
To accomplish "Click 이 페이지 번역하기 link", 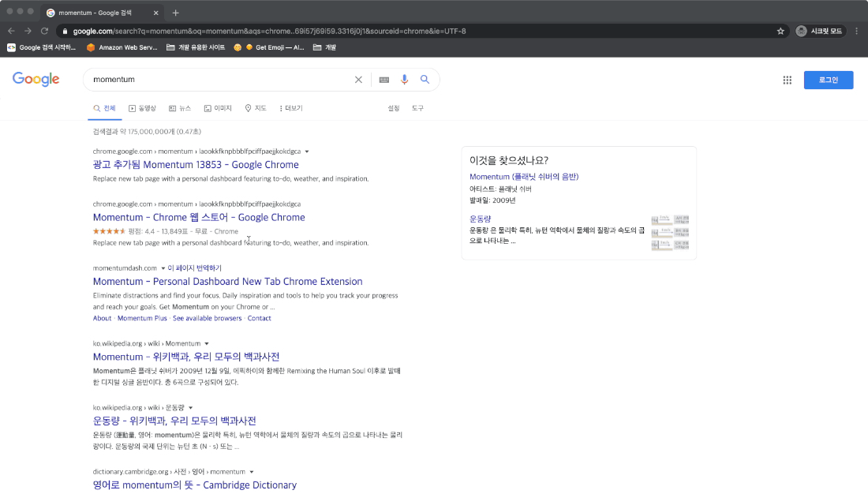I will 194,268.
